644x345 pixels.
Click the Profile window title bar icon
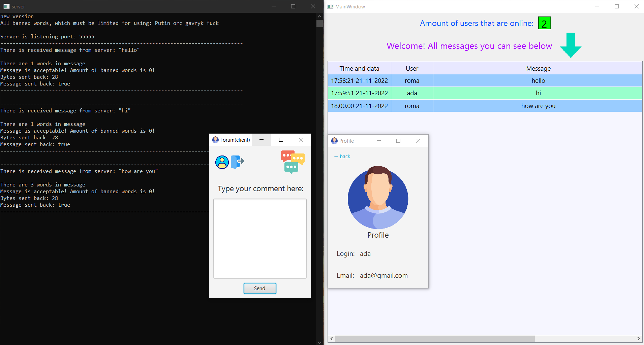coord(334,141)
